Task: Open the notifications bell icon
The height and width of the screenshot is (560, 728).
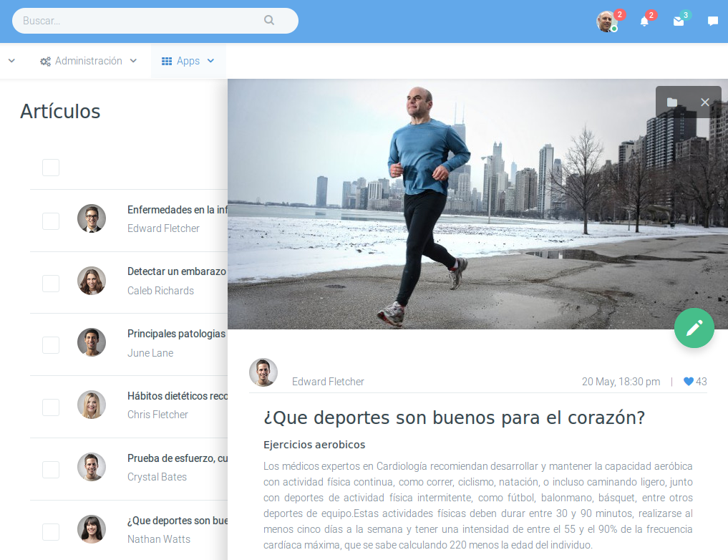Action: [x=644, y=21]
